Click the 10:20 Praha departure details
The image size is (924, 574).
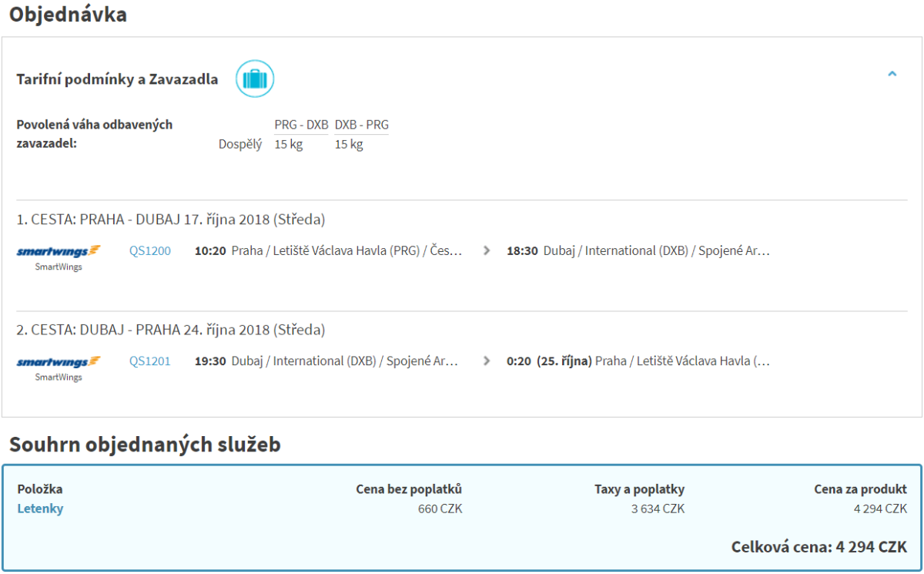pyautogui.click(x=329, y=250)
